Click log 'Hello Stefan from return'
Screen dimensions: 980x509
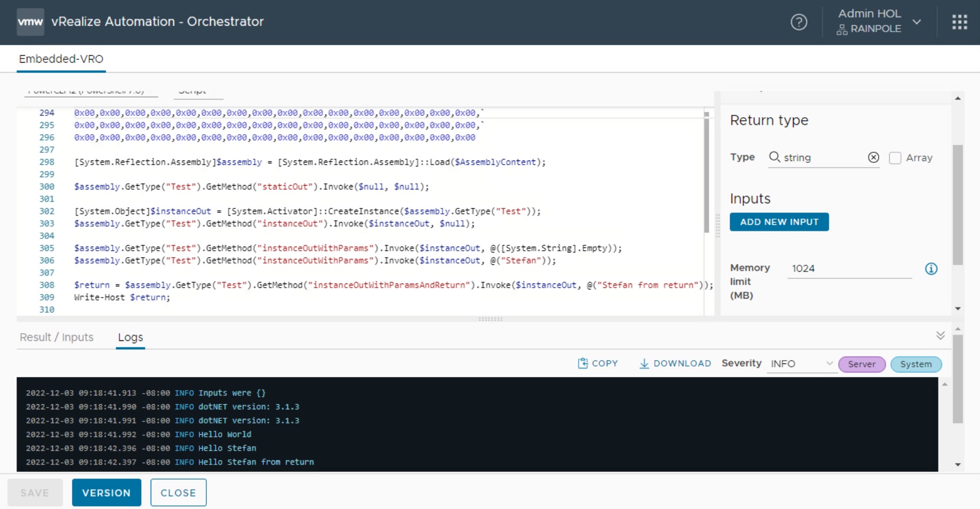(256, 462)
